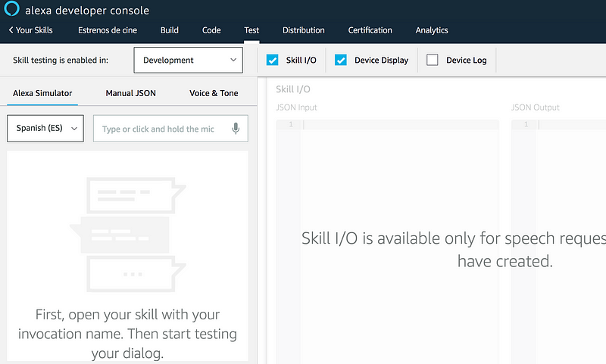Uncheck the Skill I/O checkbox
The height and width of the screenshot is (364, 606).
pyautogui.click(x=273, y=60)
